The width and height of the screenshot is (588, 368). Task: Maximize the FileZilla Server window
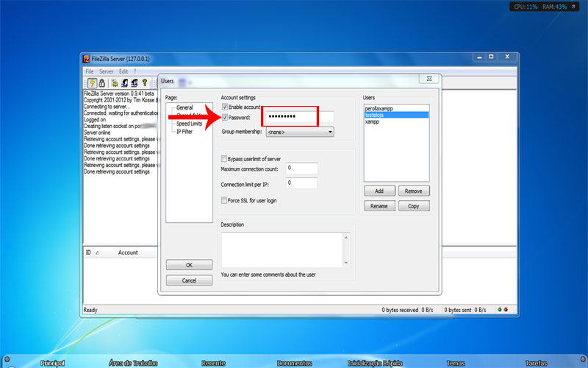pos(491,57)
